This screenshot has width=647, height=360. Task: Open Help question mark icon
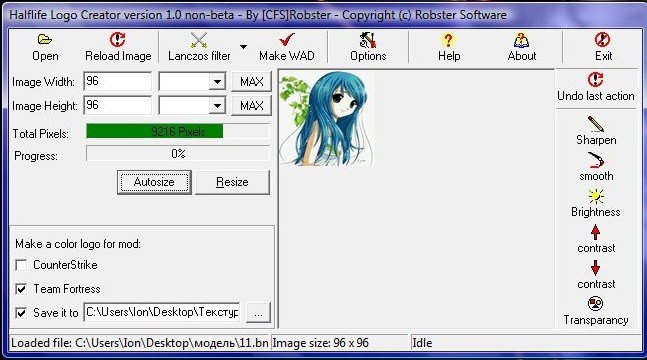pos(449,40)
